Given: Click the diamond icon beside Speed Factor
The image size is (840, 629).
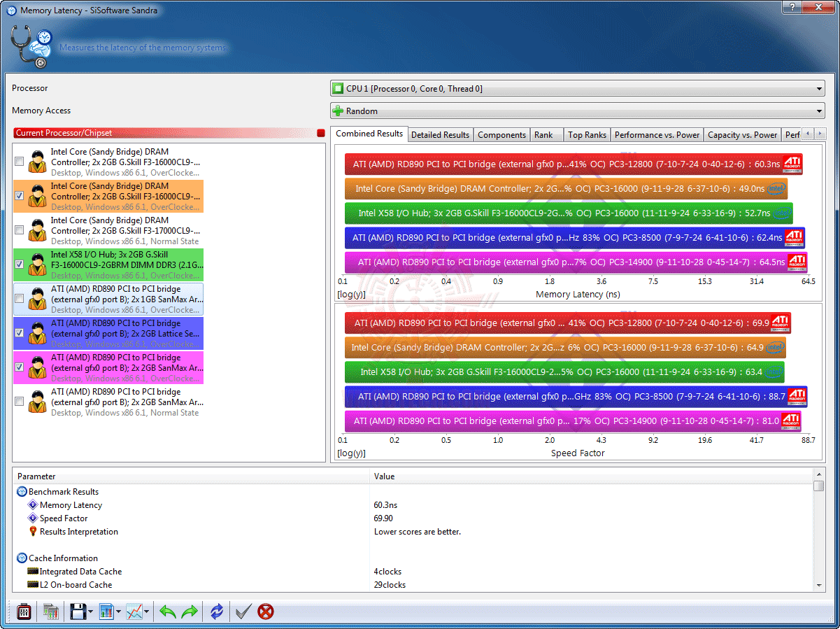Looking at the screenshot, I should click(x=33, y=518).
